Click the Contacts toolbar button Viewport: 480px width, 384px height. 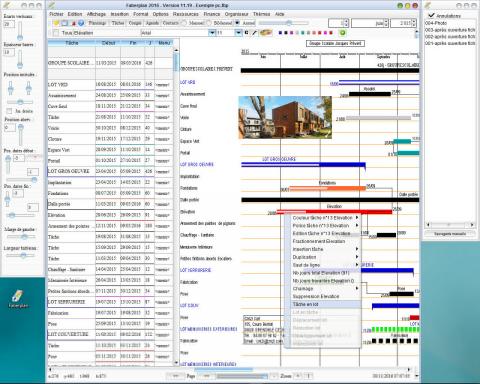[x=171, y=23]
